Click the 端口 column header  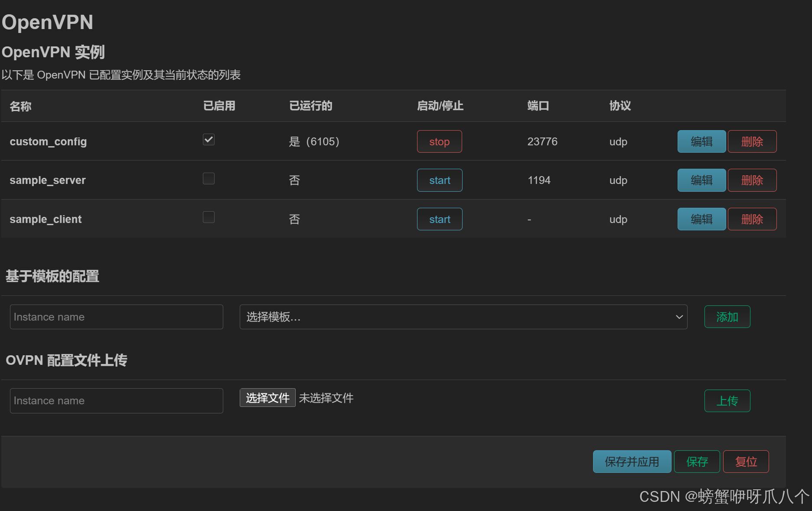[x=538, y=106]
